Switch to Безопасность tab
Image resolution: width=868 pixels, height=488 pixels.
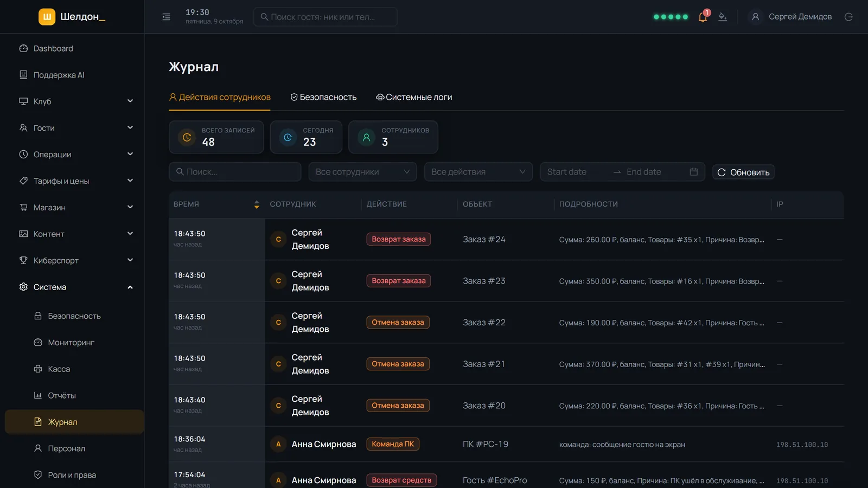[323, 97]
